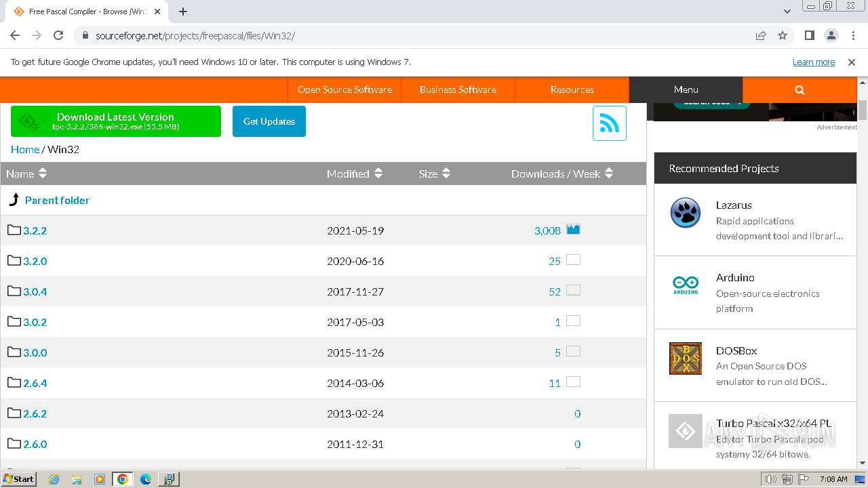
Task: Open Internet Explorer from the taskbar
Action: (54, 479)
